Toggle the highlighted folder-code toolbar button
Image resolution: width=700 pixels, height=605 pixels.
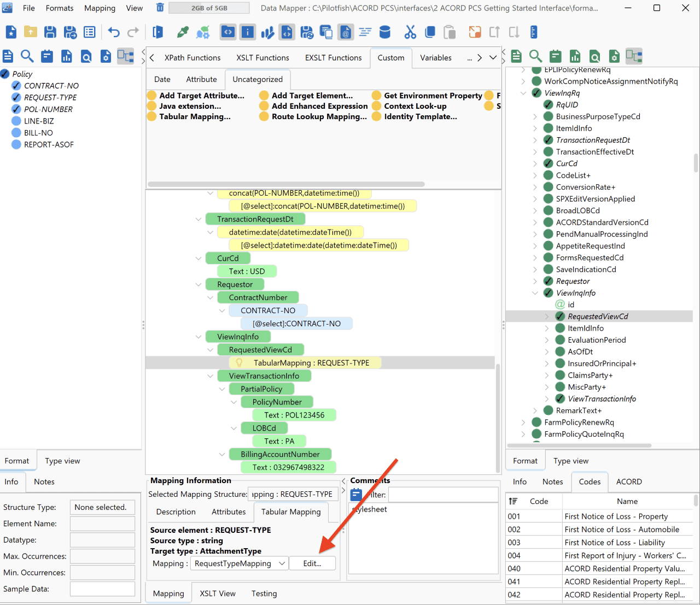pyautogui.click(x=228, y=32)
